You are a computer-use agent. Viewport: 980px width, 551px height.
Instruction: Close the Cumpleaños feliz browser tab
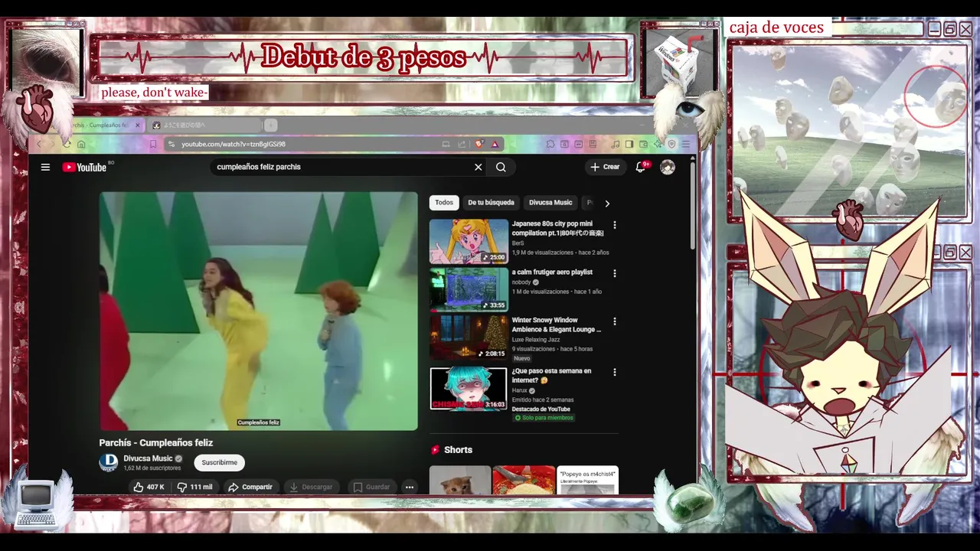pos(138,125)
